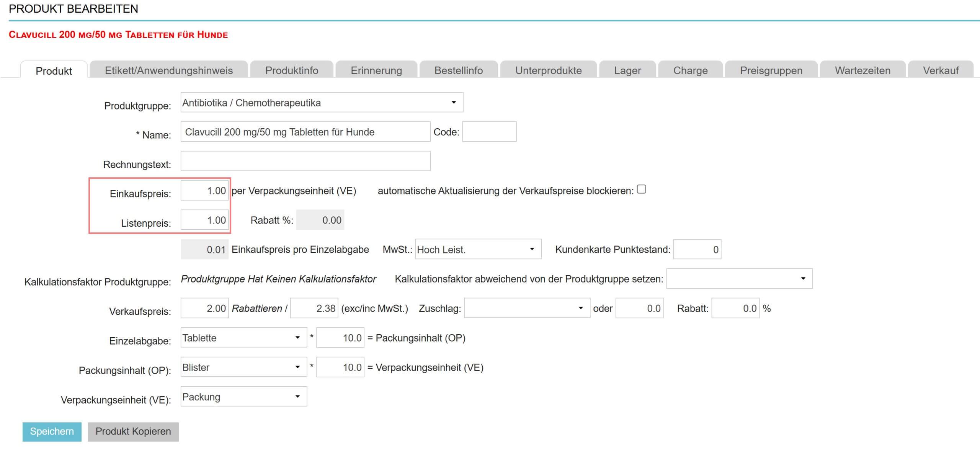Click the Rabattieren link
This screenshot has width=980, height=451.
coord(257,309)
